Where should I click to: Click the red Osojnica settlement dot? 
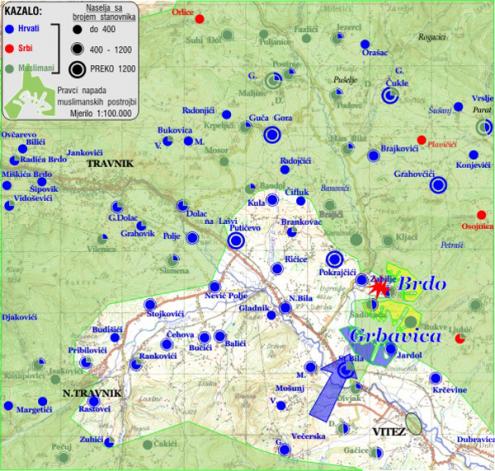[x=481, y=214]
